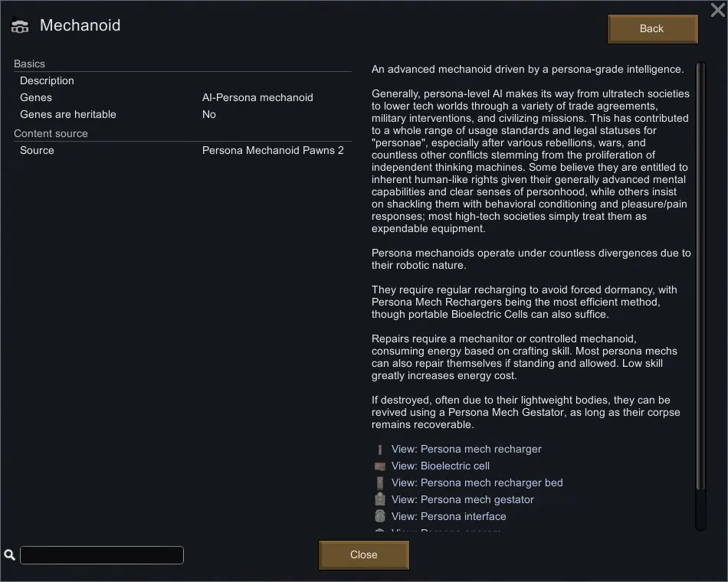Open the View: Persona mech gestator link
Image resolution: width=728 pixels, height=582 pixels.
pos(462,500)
